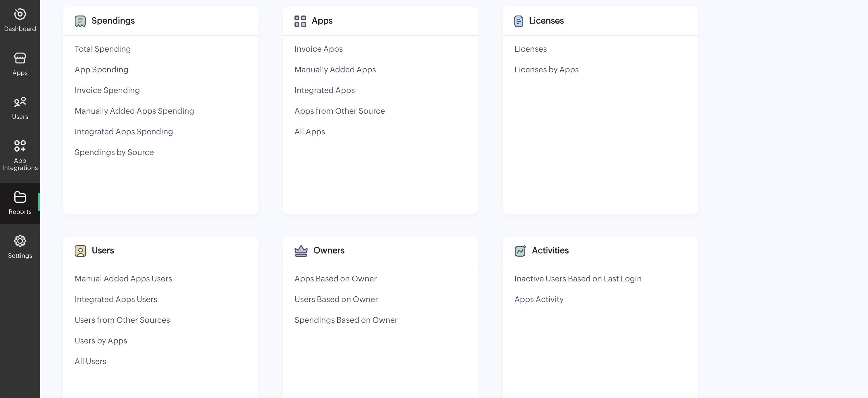Click the Activities chart icon
Image resolution: width=868 pixels, height=398 pixels.
pos(520,251)
